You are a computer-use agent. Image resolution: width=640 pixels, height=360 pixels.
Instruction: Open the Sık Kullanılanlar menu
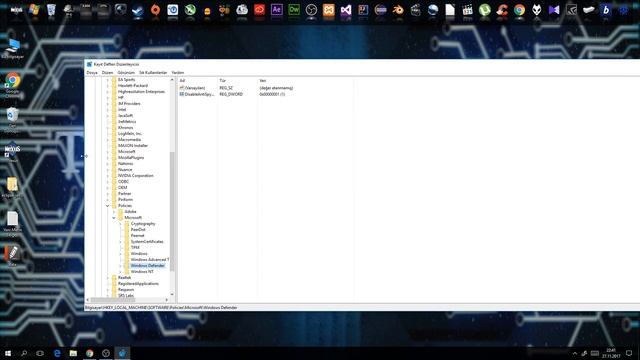[153, 72]
